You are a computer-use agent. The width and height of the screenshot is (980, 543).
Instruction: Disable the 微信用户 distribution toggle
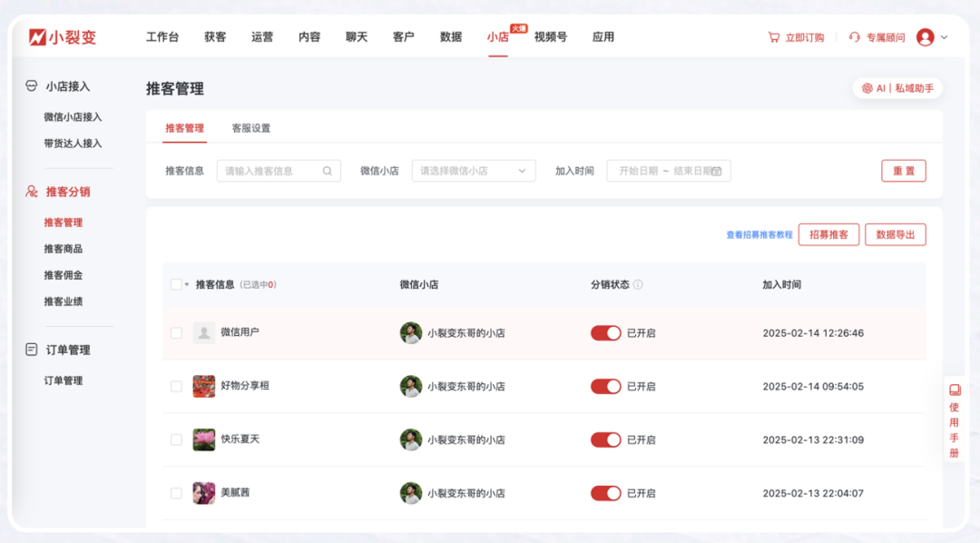pos(605,332)
